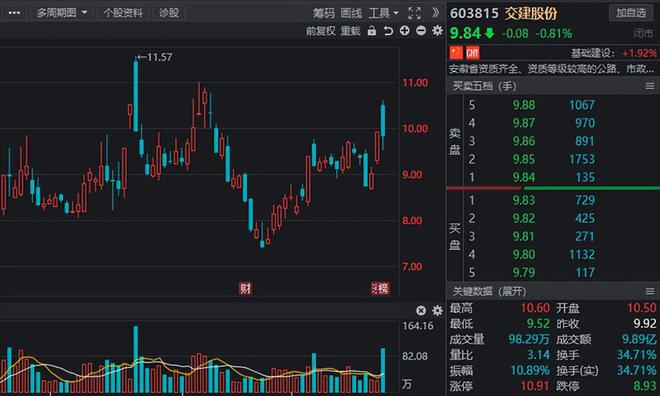Viewport: 660px width, 396px height.
Task: Click the 11.00 price axis label
Action: (x=415, y=82)
